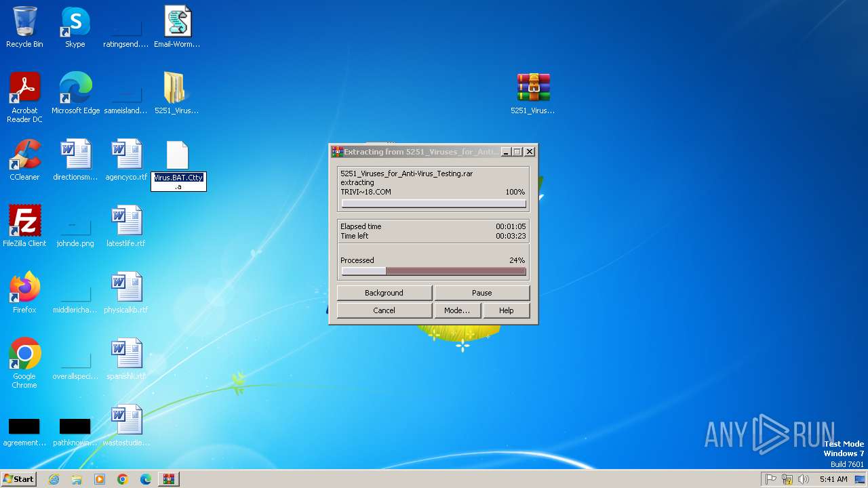Open Help in extraction dialog
The height and width of the screenshot is (488, 868).
[x=506, y=310]
